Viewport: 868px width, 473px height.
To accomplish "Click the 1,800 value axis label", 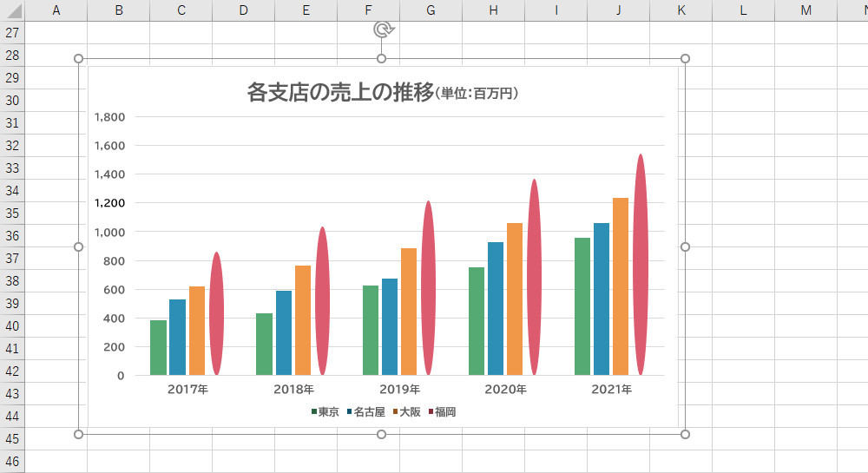I will (109, 116).
